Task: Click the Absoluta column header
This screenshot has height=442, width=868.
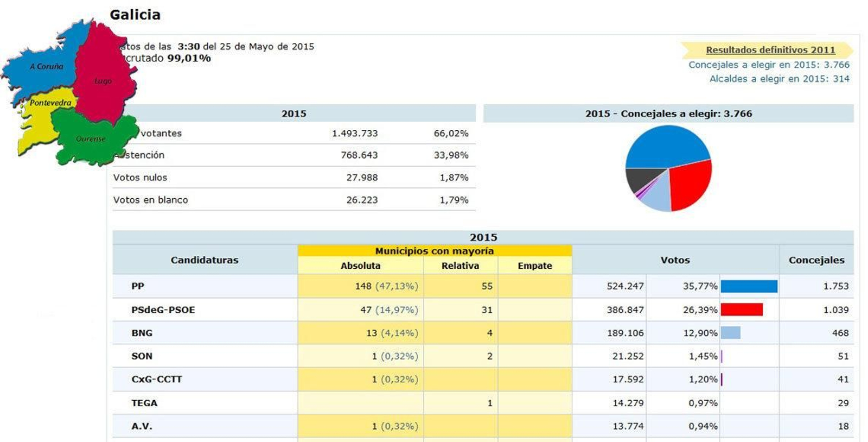Action: coord(360,266)
